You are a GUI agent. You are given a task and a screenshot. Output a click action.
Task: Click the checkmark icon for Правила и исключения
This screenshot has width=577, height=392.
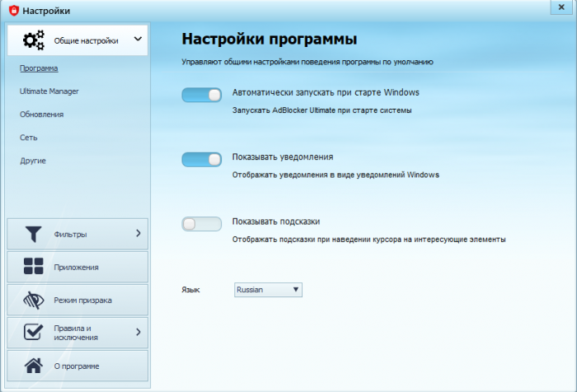tap(33, 332)
